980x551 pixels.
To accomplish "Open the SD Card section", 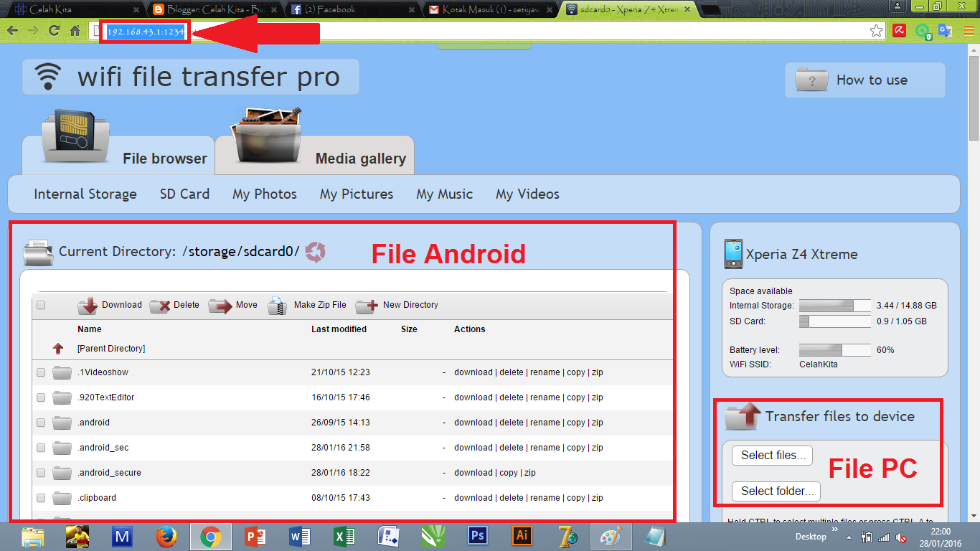I will click(184, 194).
